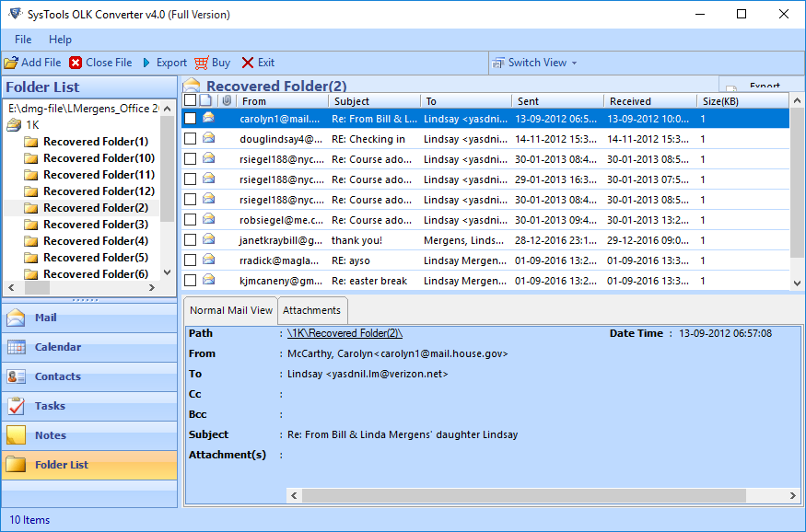Switch to the Attachments tab

311,310
